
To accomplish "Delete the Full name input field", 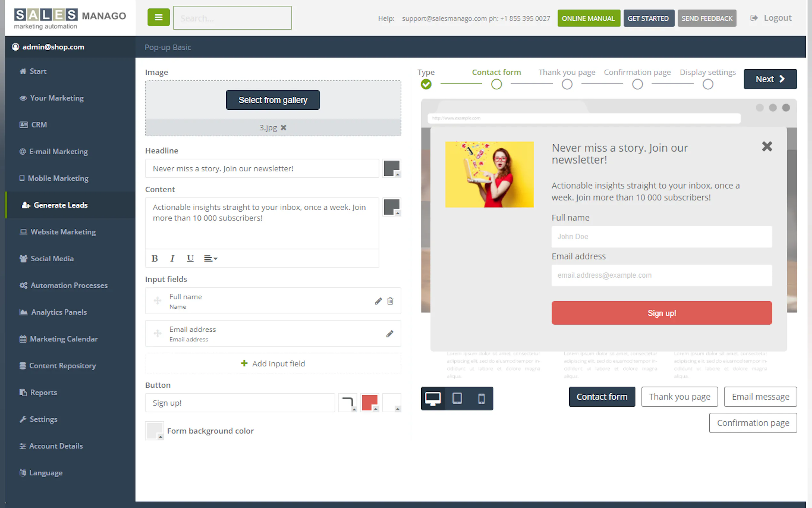I will pos(390,301).
